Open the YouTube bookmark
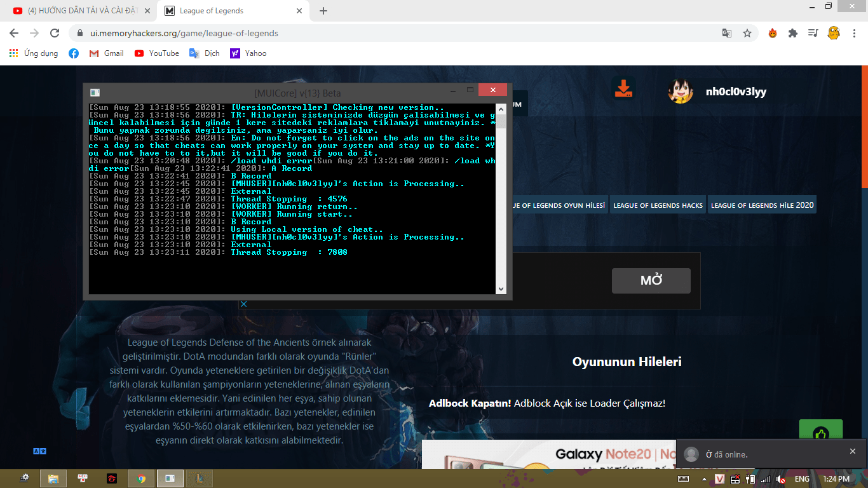Viewport: 868px width, 488px height. click(157, 53)
